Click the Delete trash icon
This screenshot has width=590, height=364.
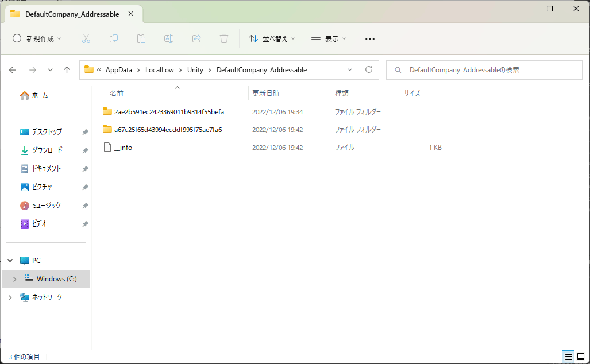click(x=224, y=38)
